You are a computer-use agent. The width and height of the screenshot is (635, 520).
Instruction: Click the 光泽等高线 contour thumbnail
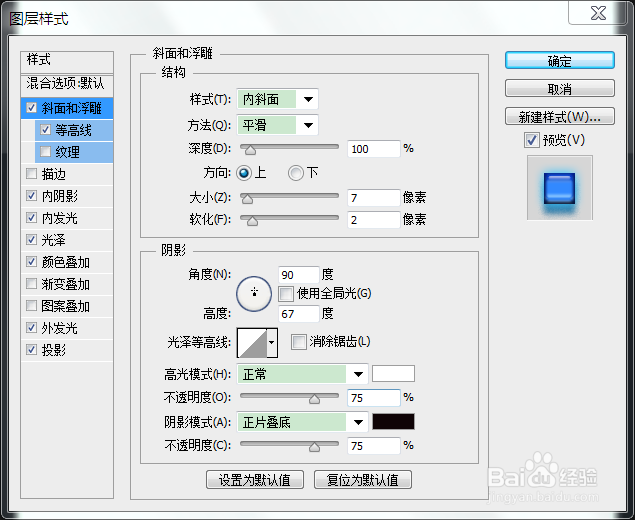click(x=252, y=343)
